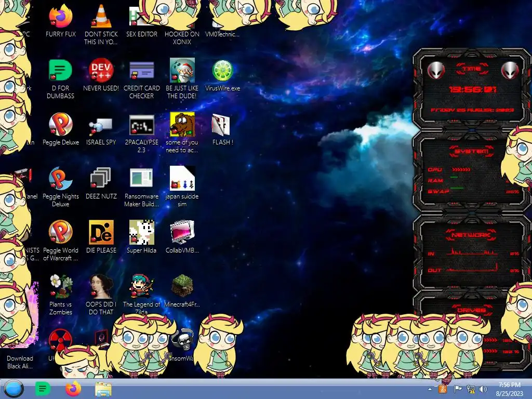The height and width of the screenshot is (399, 532).
Task: Open the volume speaker tray icon
Action: click(x=483, y=389)
